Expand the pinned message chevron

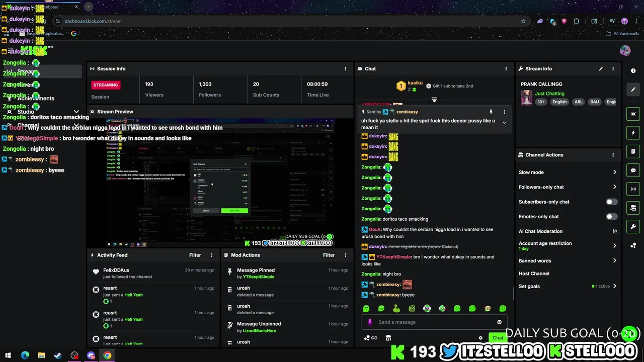[504, 123]
